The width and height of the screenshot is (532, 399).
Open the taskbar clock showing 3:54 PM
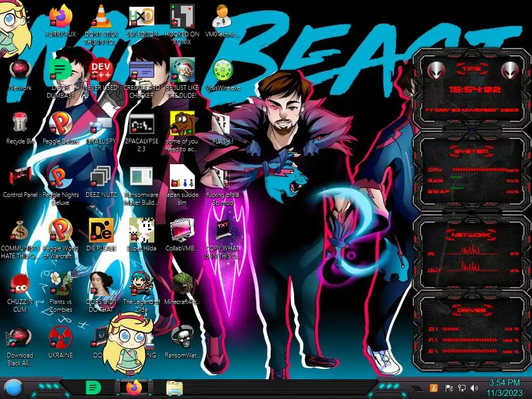504,388
